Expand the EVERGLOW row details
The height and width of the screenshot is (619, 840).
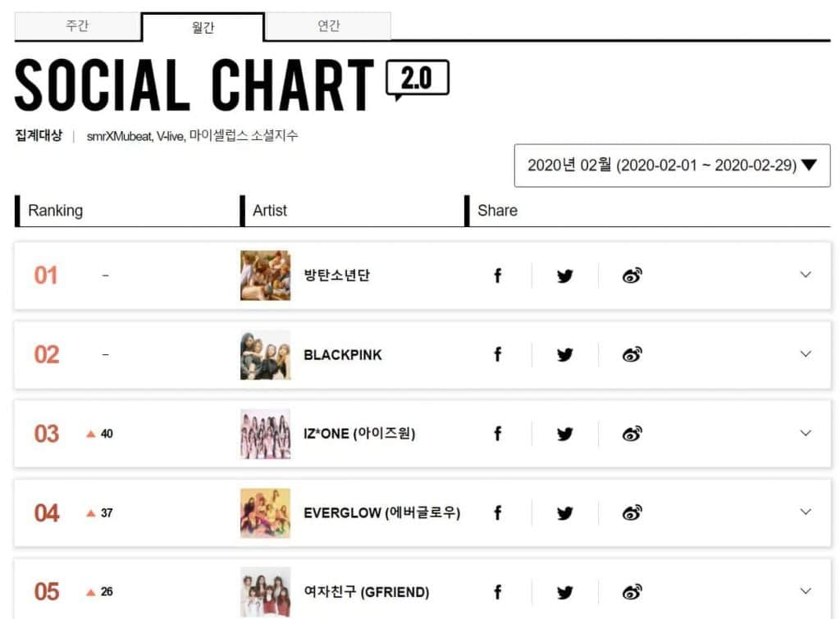tap(805, 512)
